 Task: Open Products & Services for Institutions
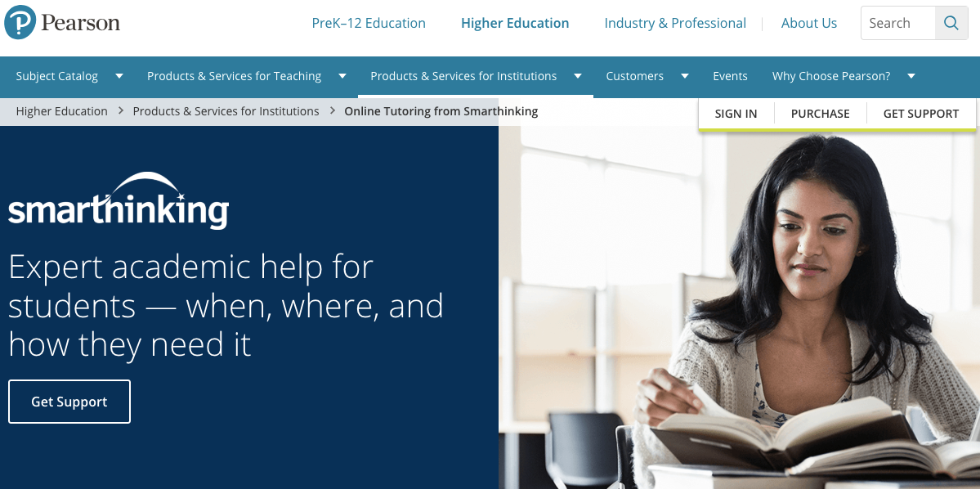pyautogui.click(x=463, y=76)
